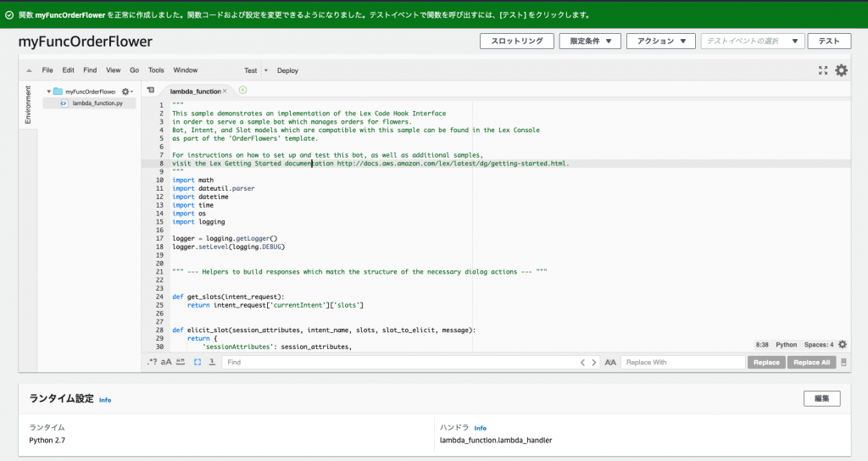The height and width of the screenshot is (461, 868).
Task: Click cursor position 8:38 in status bar
Action: tap(762, 344)
